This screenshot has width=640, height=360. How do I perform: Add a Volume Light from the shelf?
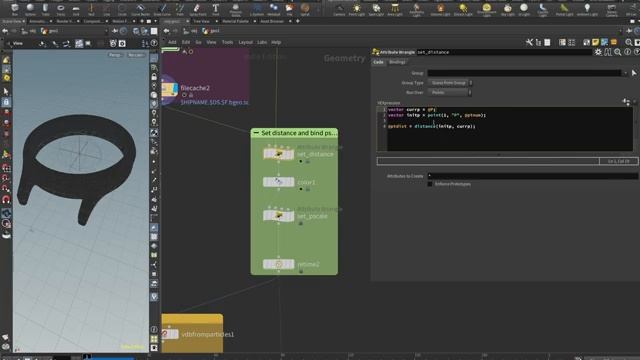click(440, 9)
